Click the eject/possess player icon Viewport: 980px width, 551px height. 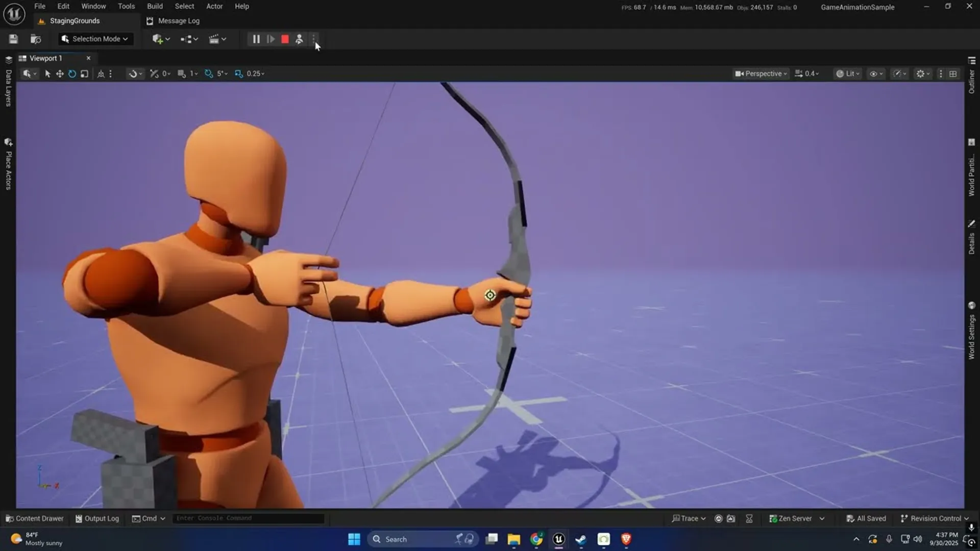299,39
